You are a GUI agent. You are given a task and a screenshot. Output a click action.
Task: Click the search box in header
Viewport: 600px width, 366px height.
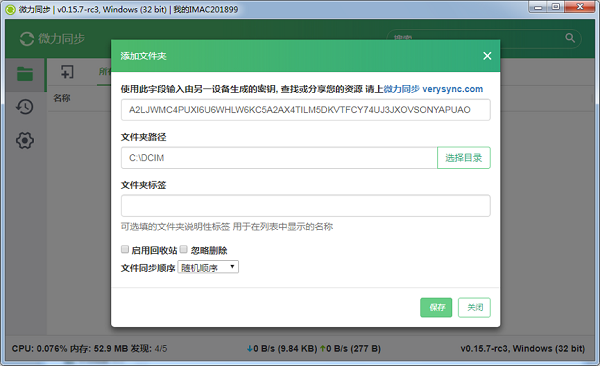(484, 38)
